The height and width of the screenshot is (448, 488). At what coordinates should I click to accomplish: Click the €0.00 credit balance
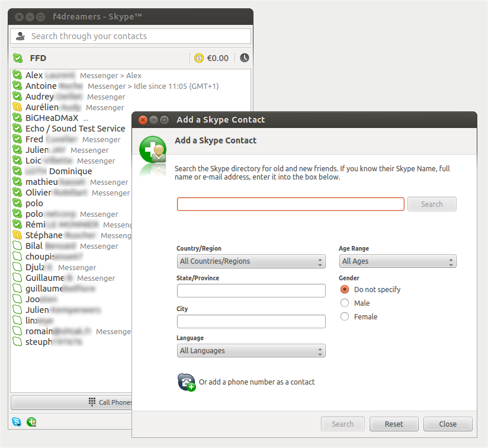coord(217,58)
